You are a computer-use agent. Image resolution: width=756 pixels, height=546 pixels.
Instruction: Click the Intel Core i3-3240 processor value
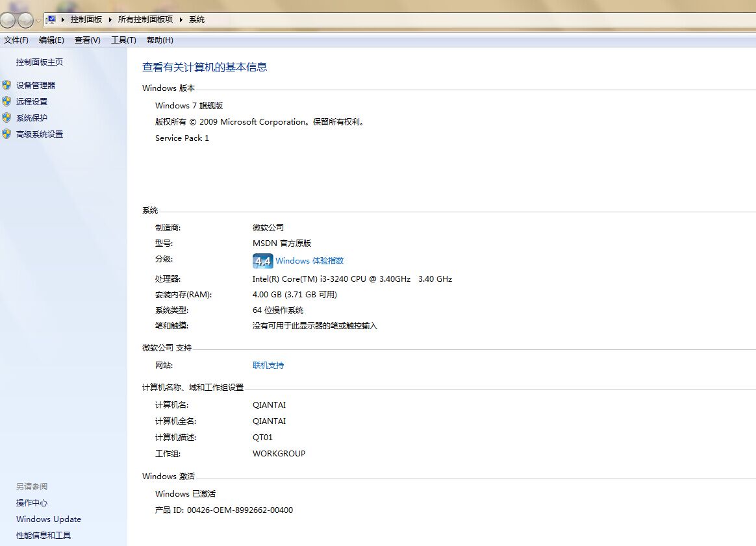[x=353, y=279]
